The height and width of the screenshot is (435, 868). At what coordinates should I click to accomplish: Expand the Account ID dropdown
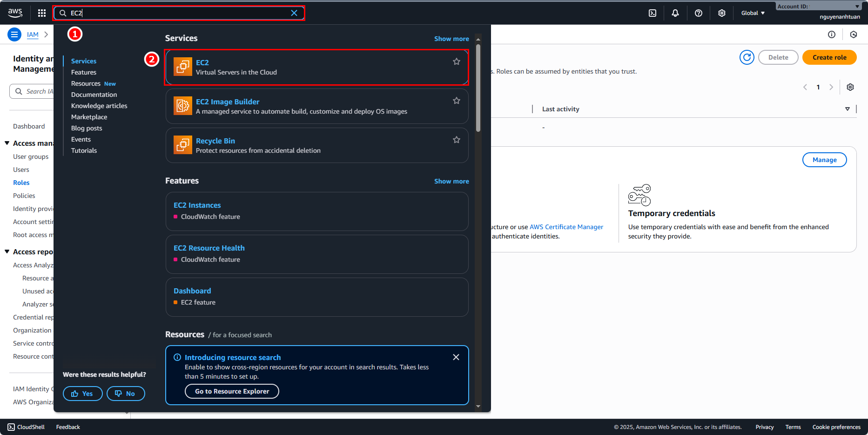[x=857, y=7]
